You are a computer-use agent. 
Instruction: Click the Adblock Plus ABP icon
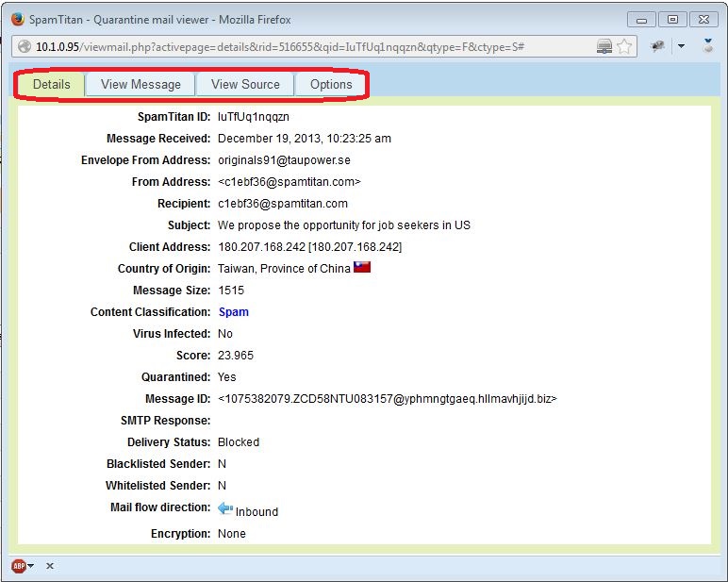coord(19,566)
